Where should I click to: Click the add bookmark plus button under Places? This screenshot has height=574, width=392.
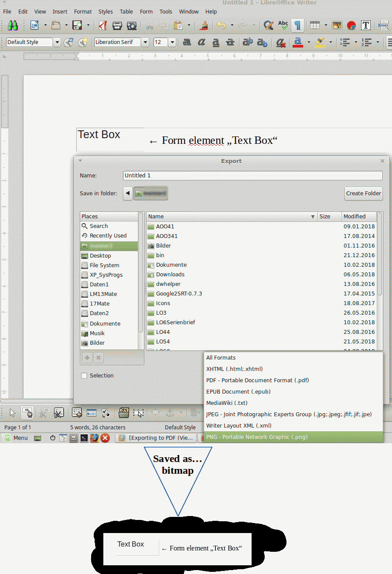tap(87, 358)
